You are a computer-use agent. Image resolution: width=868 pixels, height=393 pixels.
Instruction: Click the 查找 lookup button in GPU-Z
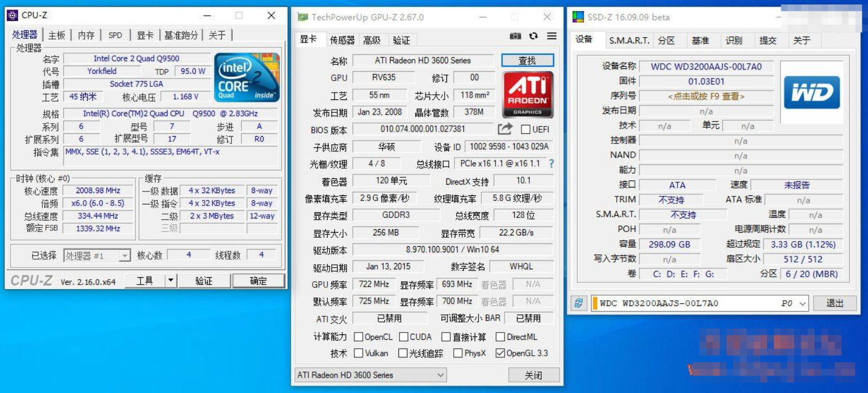pos(528,60)
